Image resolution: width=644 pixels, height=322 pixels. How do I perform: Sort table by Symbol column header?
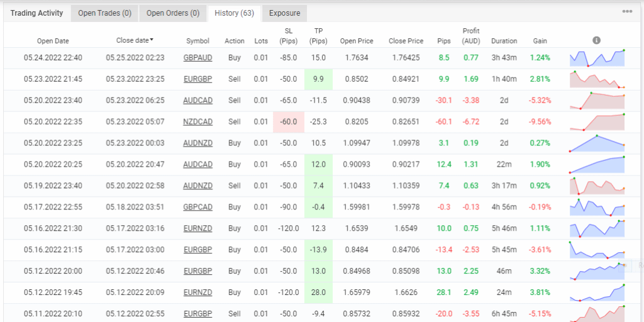(197, 41)
